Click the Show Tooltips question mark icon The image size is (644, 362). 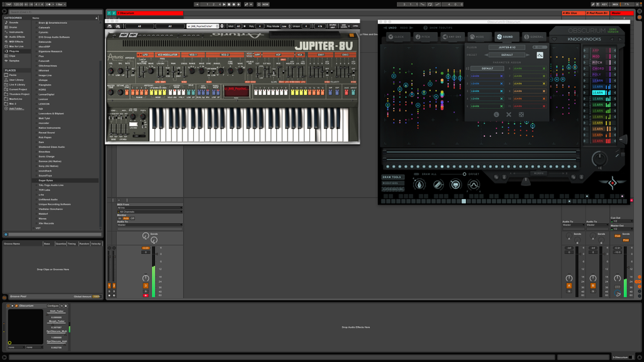tap(426, 28)
